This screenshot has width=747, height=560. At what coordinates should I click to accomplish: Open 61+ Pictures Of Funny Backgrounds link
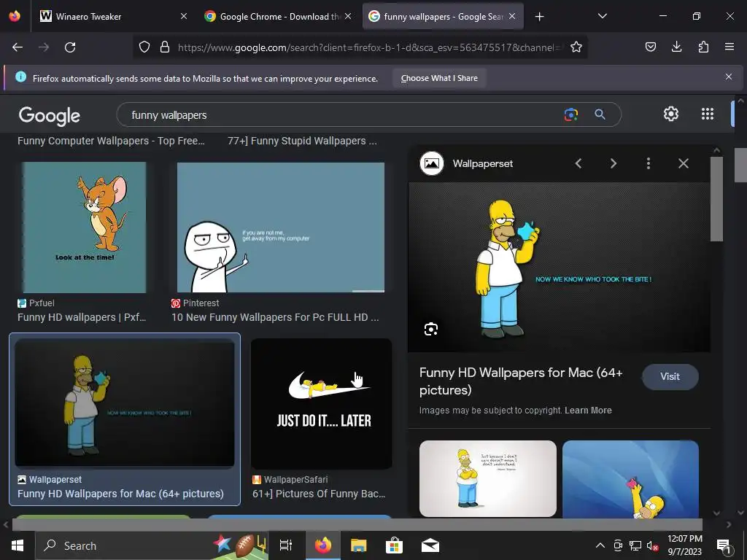click(319, 494)
